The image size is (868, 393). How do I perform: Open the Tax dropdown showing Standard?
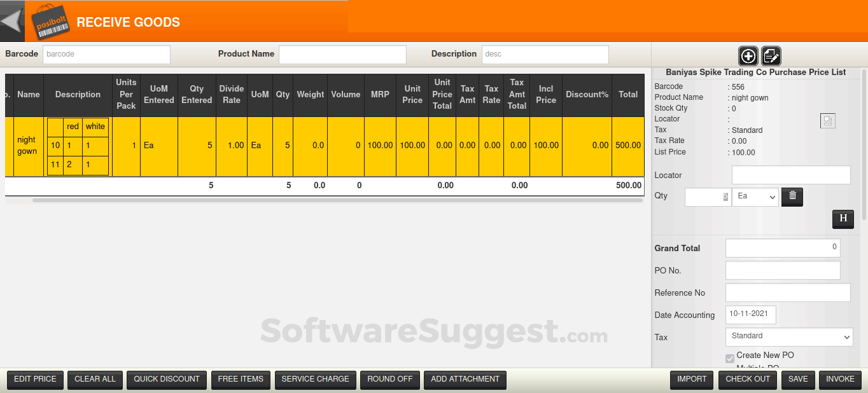tap(788, 337)
